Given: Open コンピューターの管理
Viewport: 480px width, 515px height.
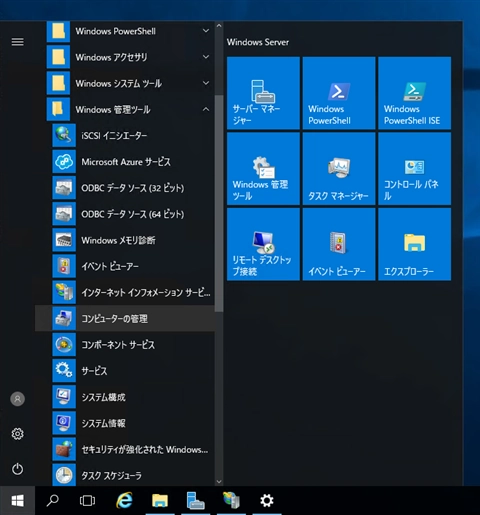Looking at the screenshot, I should tap(125, 319).
